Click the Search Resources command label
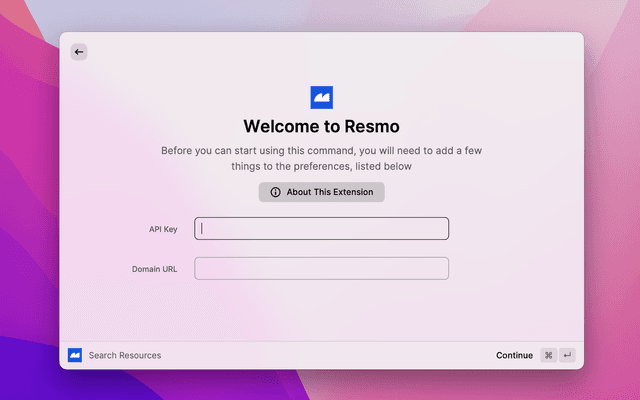640x400 pixels. pyautogui.click(x=125, y=355)
